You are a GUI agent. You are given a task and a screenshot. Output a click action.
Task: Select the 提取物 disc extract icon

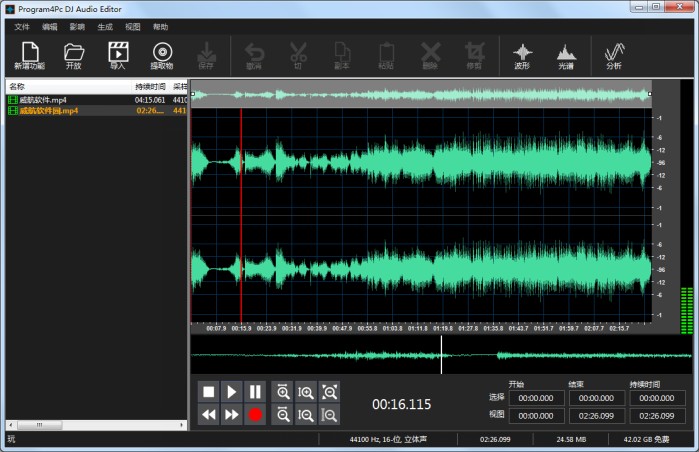162,54
